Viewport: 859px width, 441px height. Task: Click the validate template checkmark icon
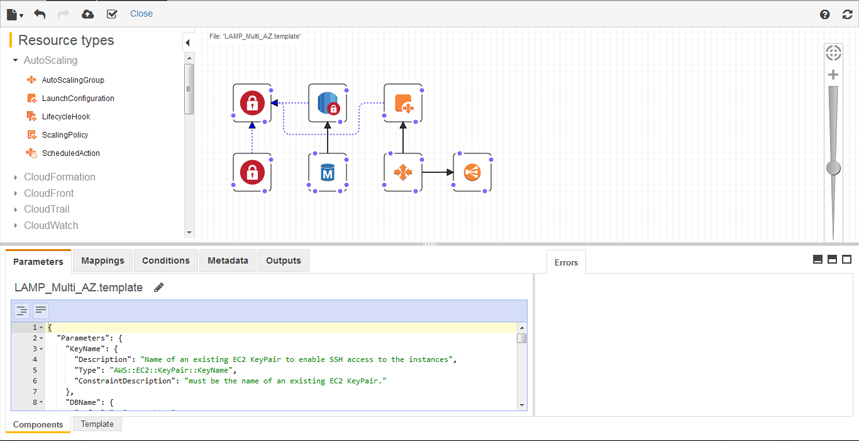(x=112, y=14)
